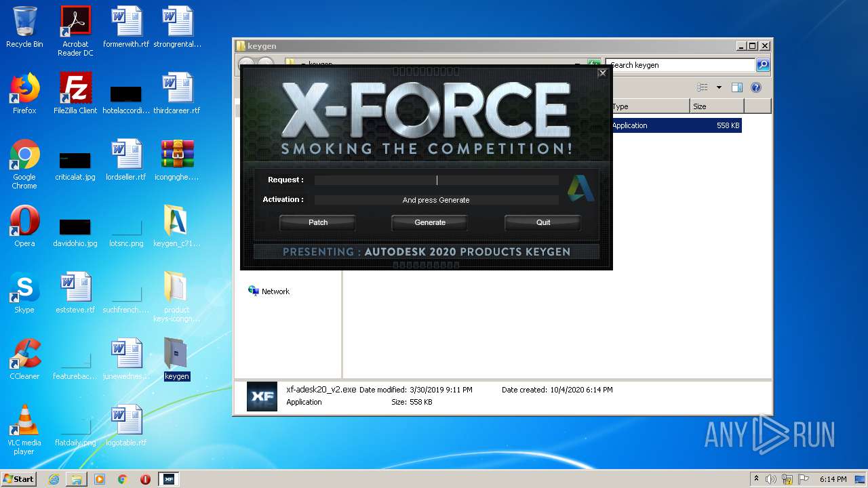Image resolution: width=868 pixels, height=488 pixels.
Task: Open the Start menu
Action: (19, 479)
